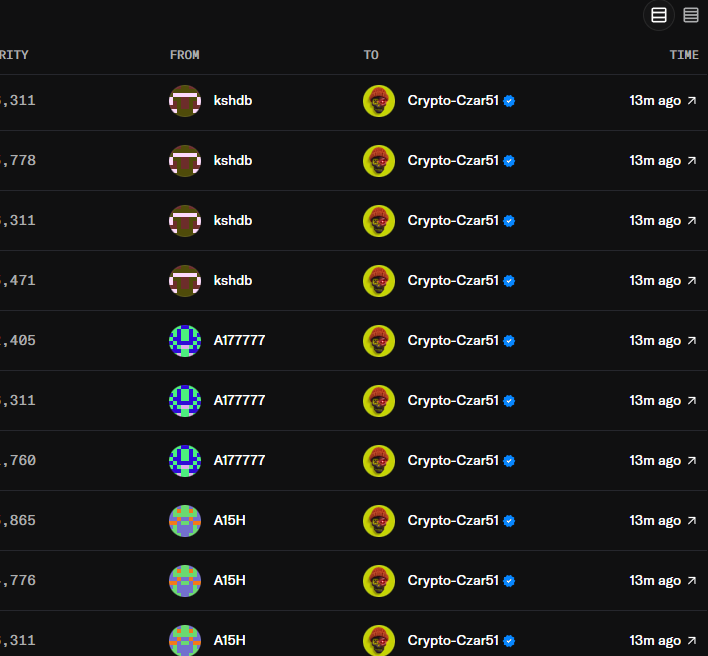708x656 pixels.
Task: Click the TO column header
Action: [x=371, y=55]
